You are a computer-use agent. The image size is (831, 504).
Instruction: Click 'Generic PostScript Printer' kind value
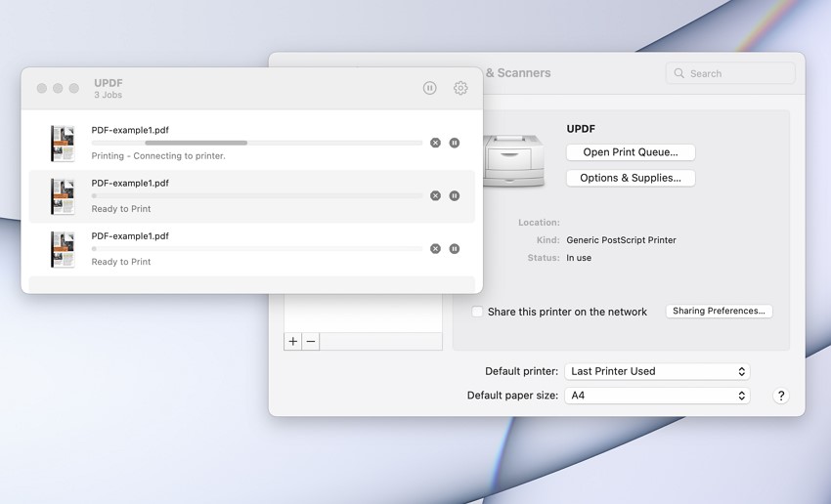point(621,240)
